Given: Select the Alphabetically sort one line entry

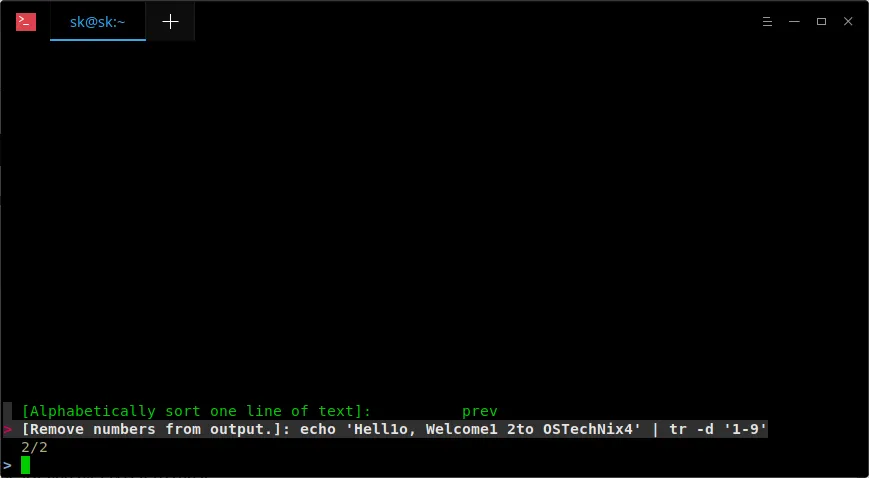Looking at the screenshot, I should (197, 411).
